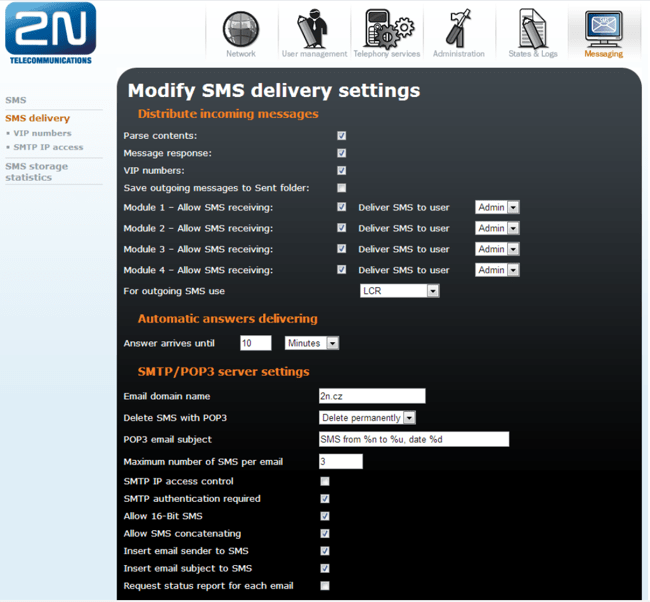
Task: Open Module 1 Deliver SMS to user dropdown
Action: (x=497, y=207)
